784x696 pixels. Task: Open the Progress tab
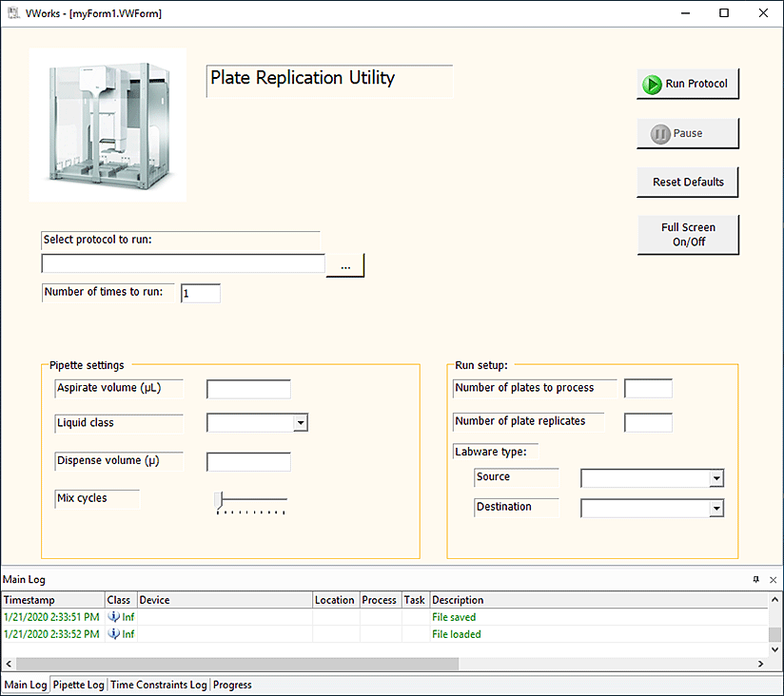coord(232,685)
